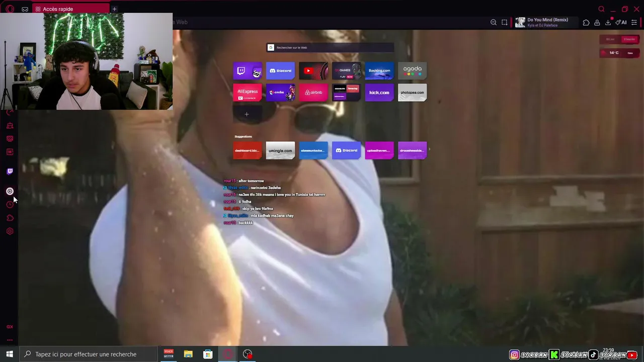The width and height of the screenshot is (644, 362).
Task: Open the Booking.com speed dial tile
Action: click(379, 71)
